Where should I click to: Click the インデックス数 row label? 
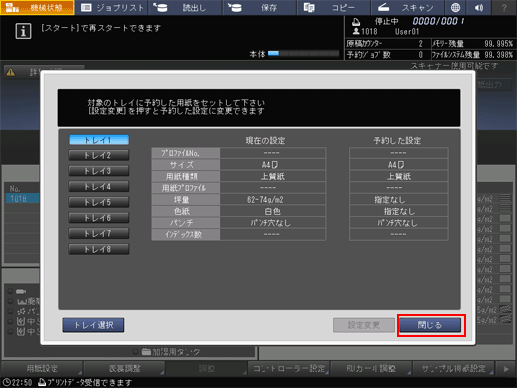tap(186, 235)
